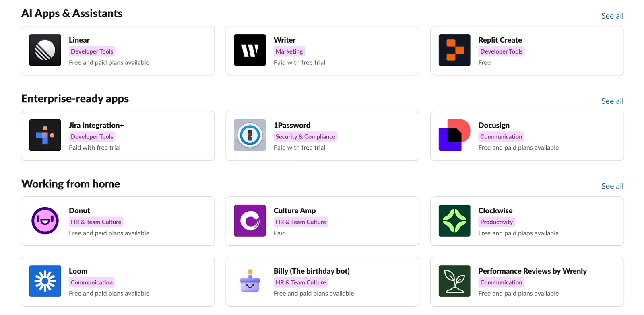Image resolution: width=644 pixels, height=315 pixels.
Task: Open See all for Working from home
Action: click(x=612, y=186)
